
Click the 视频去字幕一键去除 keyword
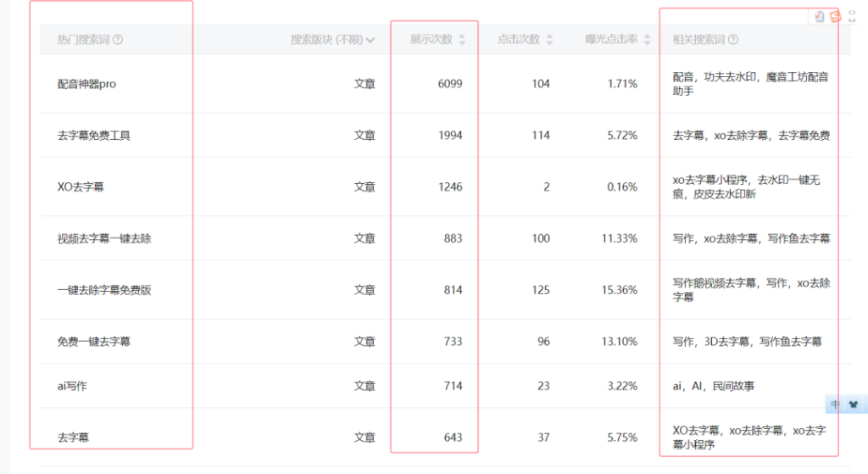pos(104,239)
